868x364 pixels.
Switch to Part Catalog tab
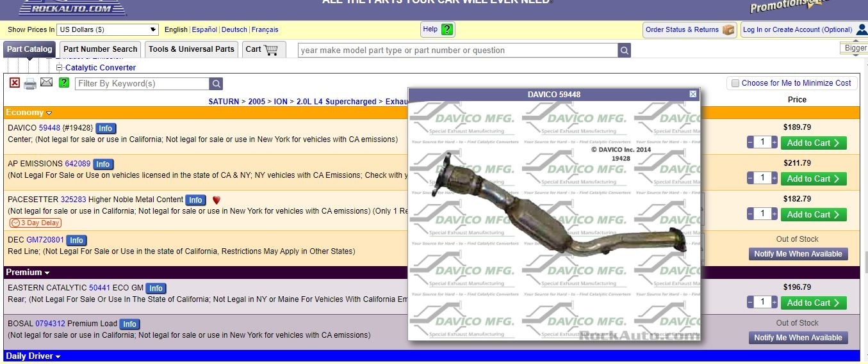point(29,49)
